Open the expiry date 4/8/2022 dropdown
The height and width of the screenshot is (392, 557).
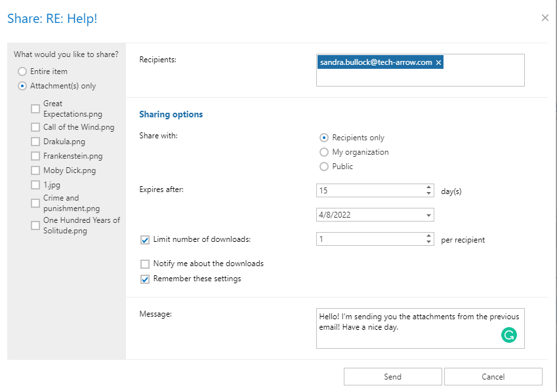pyautogui.click(x=428, y=215)
